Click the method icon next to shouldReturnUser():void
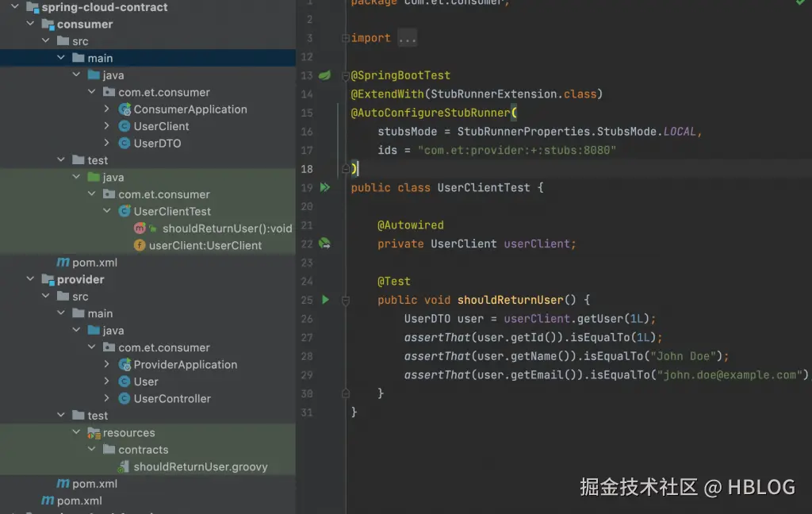 pyautogui.click(x=140, y=228)
